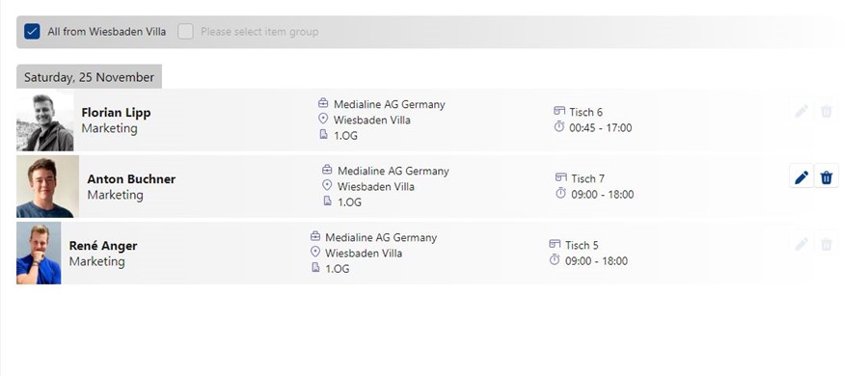Delete Anton Buchner's booking with trash icon
This screenshot has width=868, height=376.
click(x=827, y=177)
